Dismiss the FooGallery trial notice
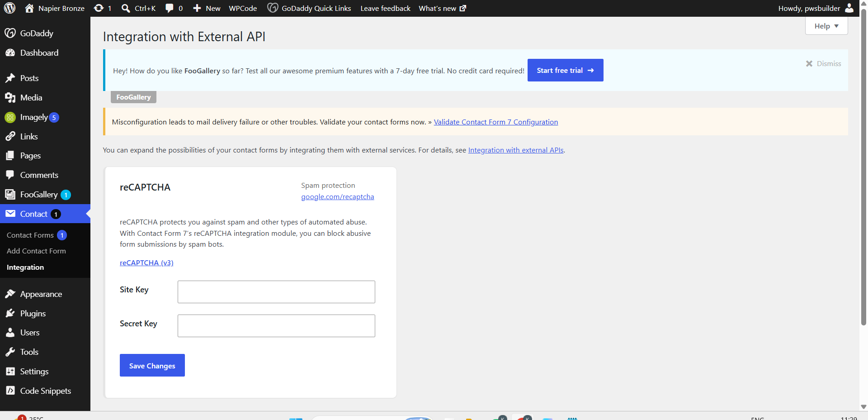The image size is (868, 420). pyautogui.click(x=823, y=63)
